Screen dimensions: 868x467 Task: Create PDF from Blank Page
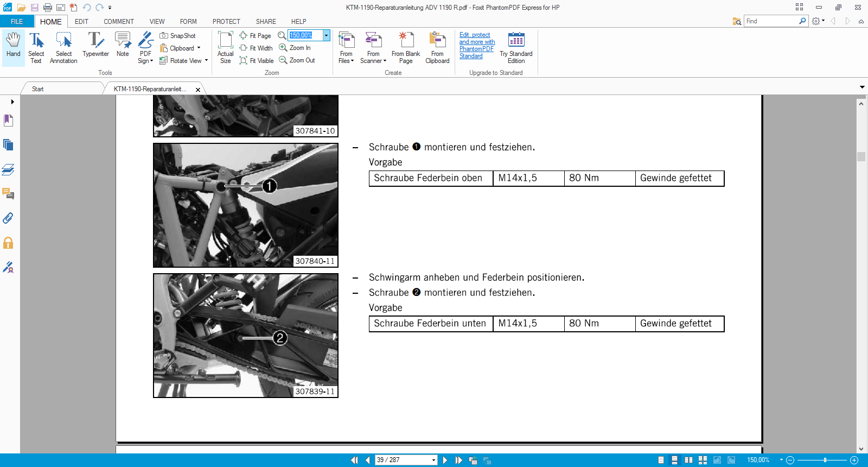pyautogui.click(x=405, y=48)
